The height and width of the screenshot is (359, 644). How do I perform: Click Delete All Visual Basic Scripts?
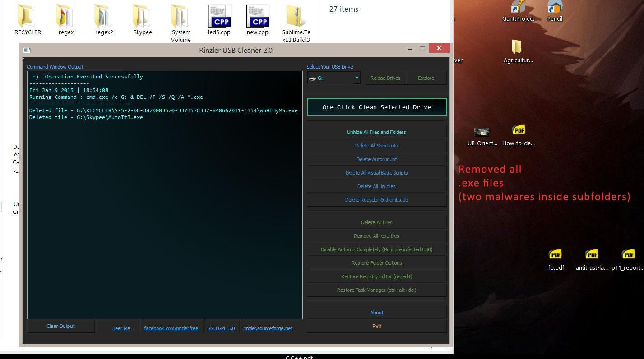[376, 173]
